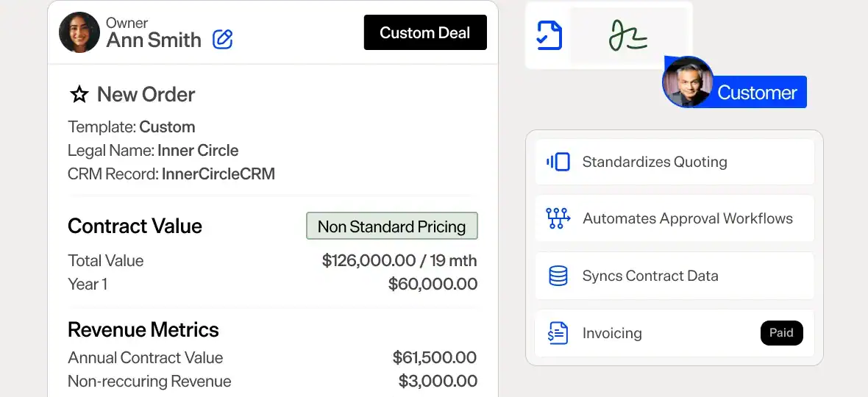Viewport: 868px width, 397px height.
Task: Click the Syncs Contract Data database icon
Action: (x=558, y=276)
